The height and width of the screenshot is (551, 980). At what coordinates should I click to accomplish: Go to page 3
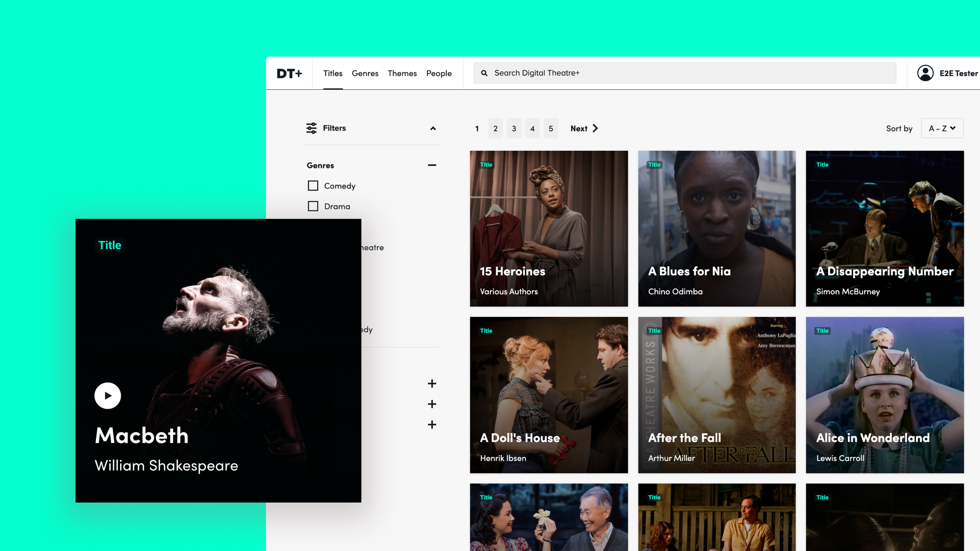tap(514, 129)
